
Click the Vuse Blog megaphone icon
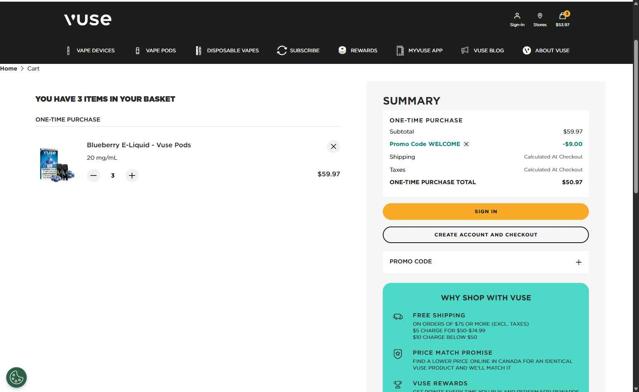[465, 50]
